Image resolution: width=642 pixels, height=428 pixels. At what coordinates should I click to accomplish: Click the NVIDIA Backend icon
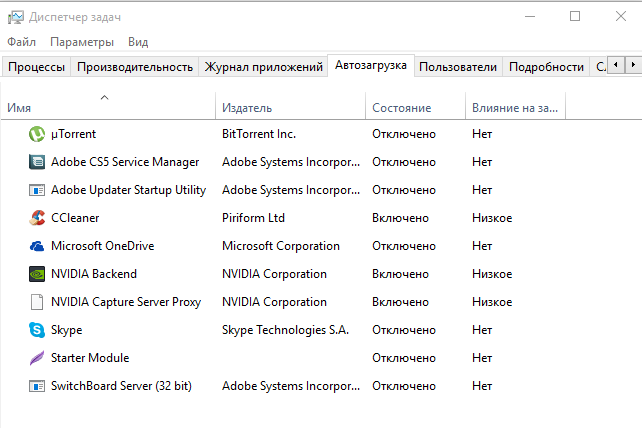coord(37,274)
